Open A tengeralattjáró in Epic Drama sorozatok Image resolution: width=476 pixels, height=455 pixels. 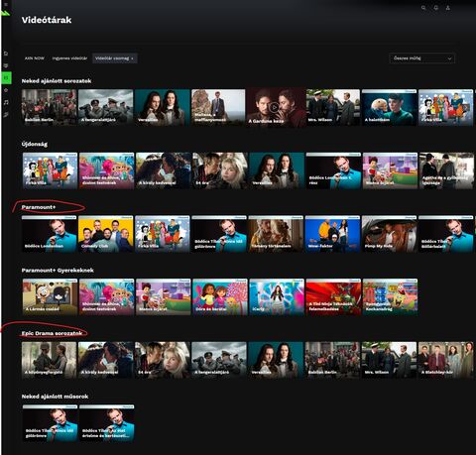click(219, 360)
